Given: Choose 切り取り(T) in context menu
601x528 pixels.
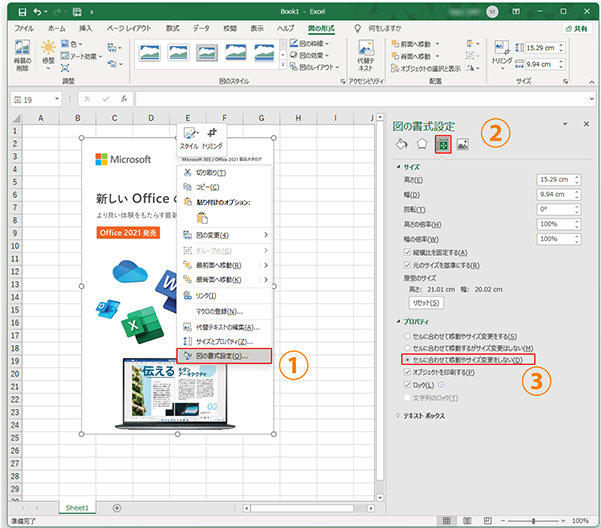Looking at the screenshot, I should coord(224,173).
